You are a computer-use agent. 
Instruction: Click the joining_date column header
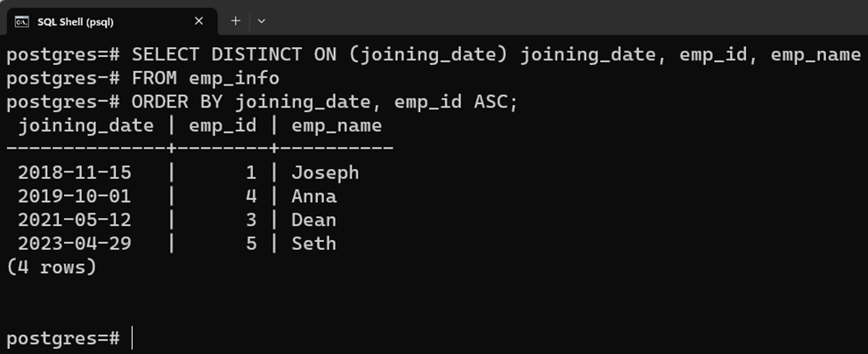pyautogui.click(x=86, y=125)
